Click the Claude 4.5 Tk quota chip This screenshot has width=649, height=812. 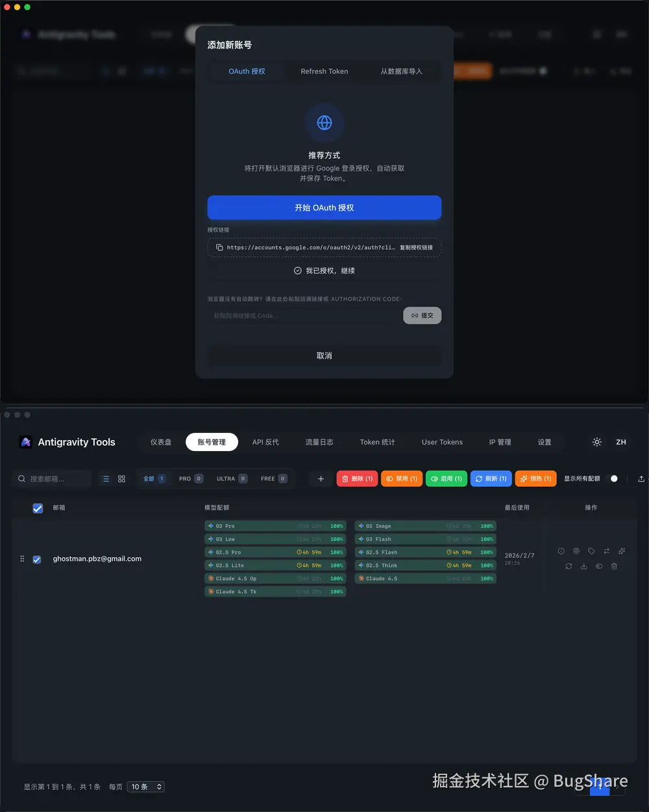click(275, 591)
